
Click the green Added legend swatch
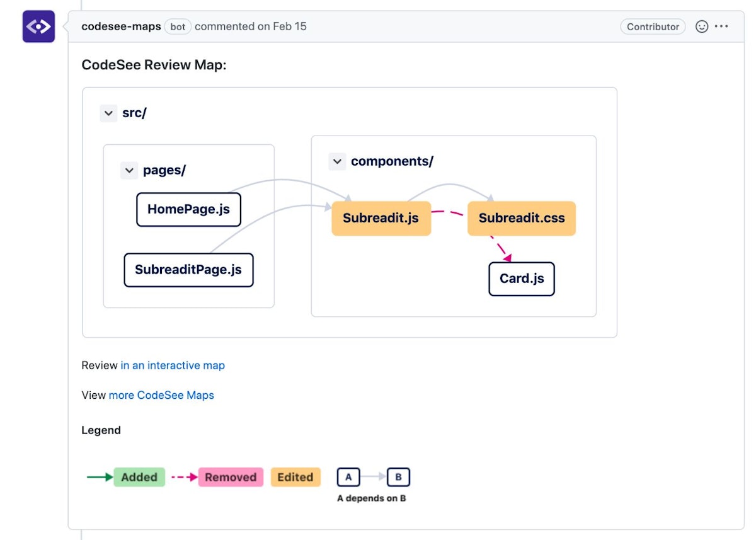[139, 477]
